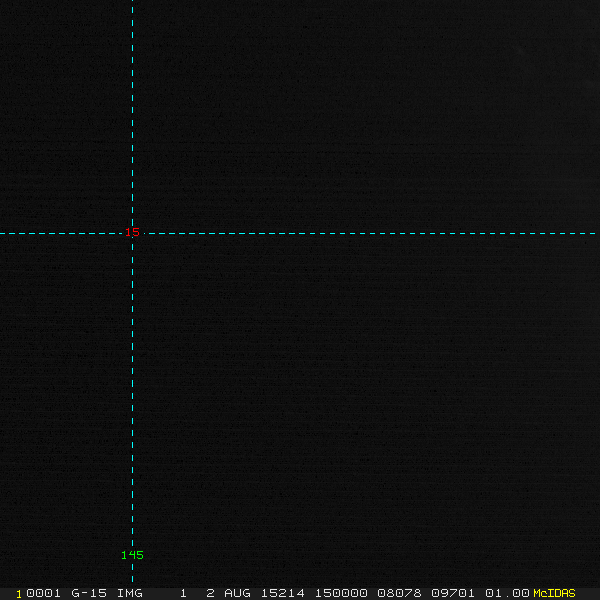Click the 01.00 resolution value
The width and height of the screenshot is (600, 600).
pos(507,593)
